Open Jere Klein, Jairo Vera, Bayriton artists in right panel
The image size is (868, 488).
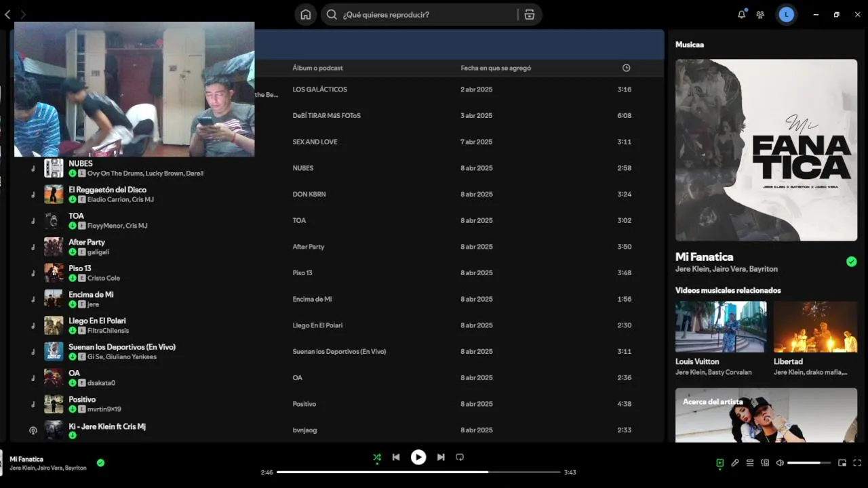pos(726,269)
